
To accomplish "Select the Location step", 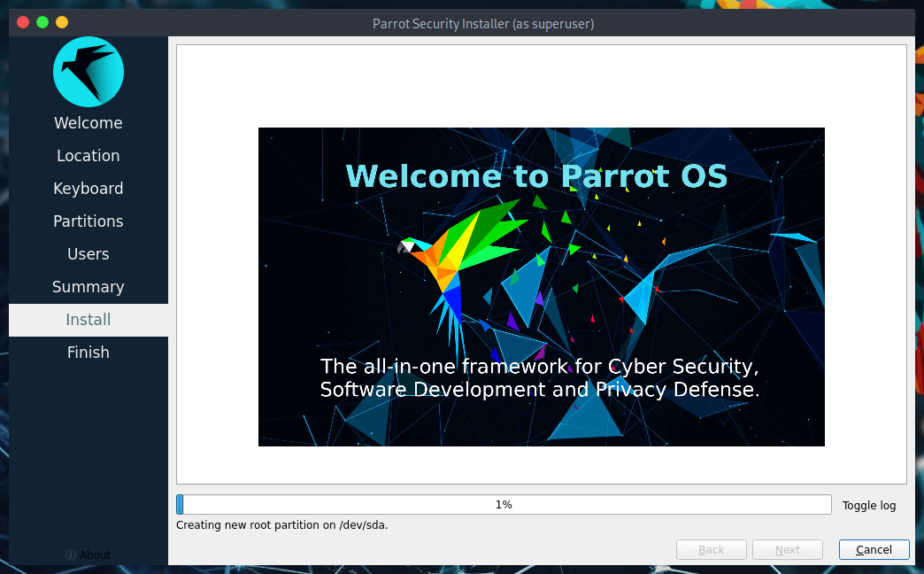I will (x=88, y=155).
